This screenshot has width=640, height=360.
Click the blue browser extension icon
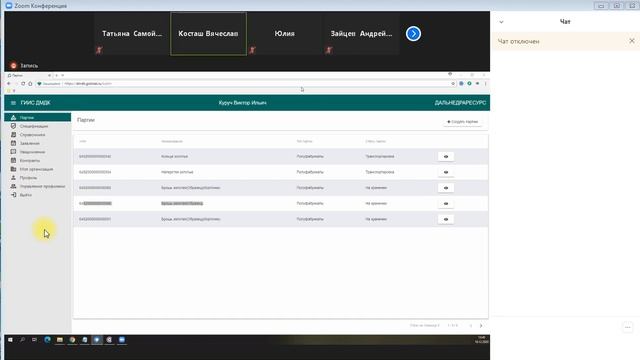(x=461, y=84)
